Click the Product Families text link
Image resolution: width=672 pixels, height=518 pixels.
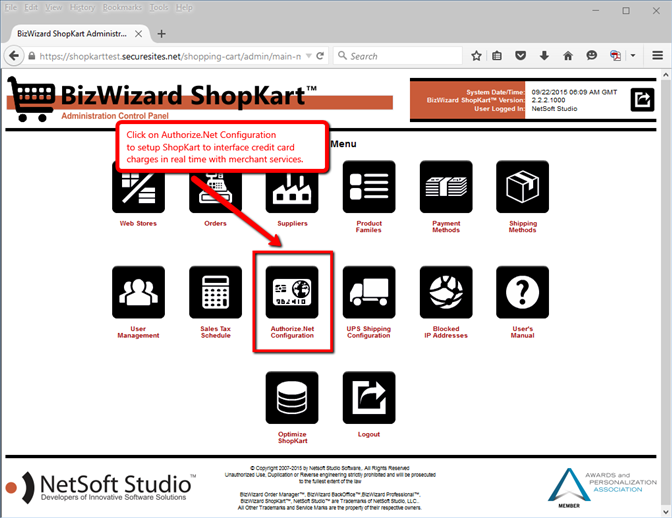369,227
